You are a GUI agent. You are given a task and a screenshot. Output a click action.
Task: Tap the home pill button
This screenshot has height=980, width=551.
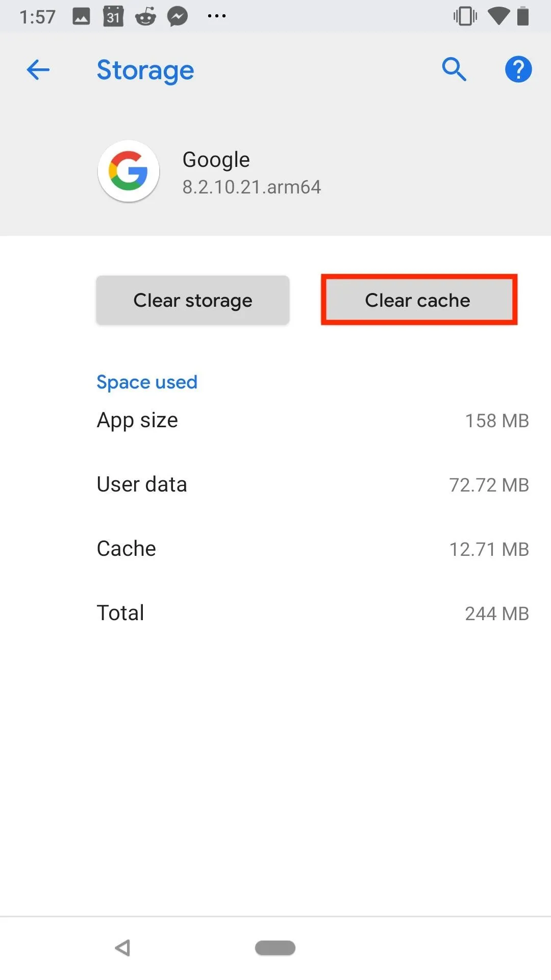pyautogui.click(x=275, y=948)
